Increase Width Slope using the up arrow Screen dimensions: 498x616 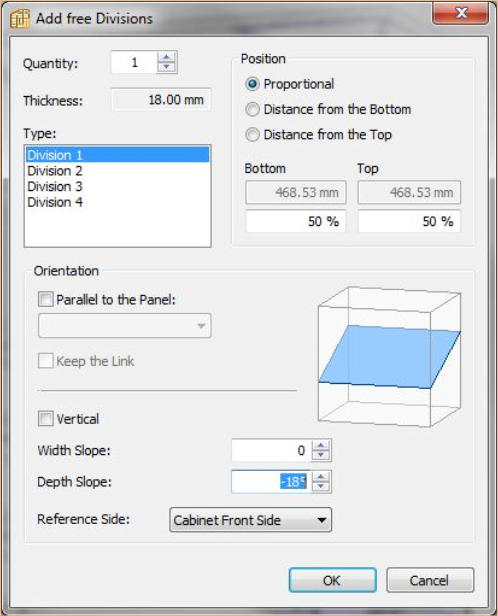pyautogui.click(x=321, y=446)
